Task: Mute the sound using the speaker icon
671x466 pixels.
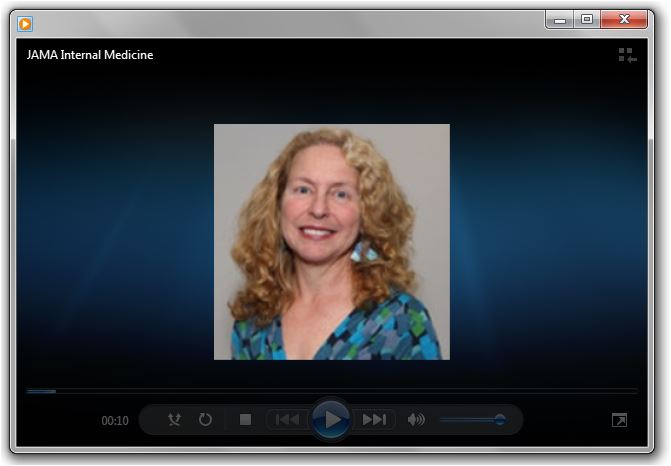Action: pos(416,420)
